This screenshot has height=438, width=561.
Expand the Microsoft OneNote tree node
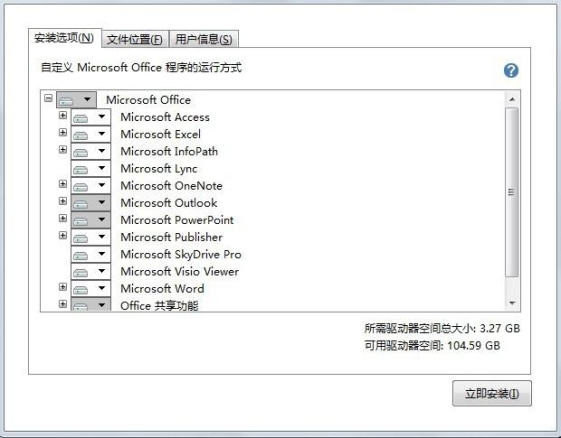(63, 184)
